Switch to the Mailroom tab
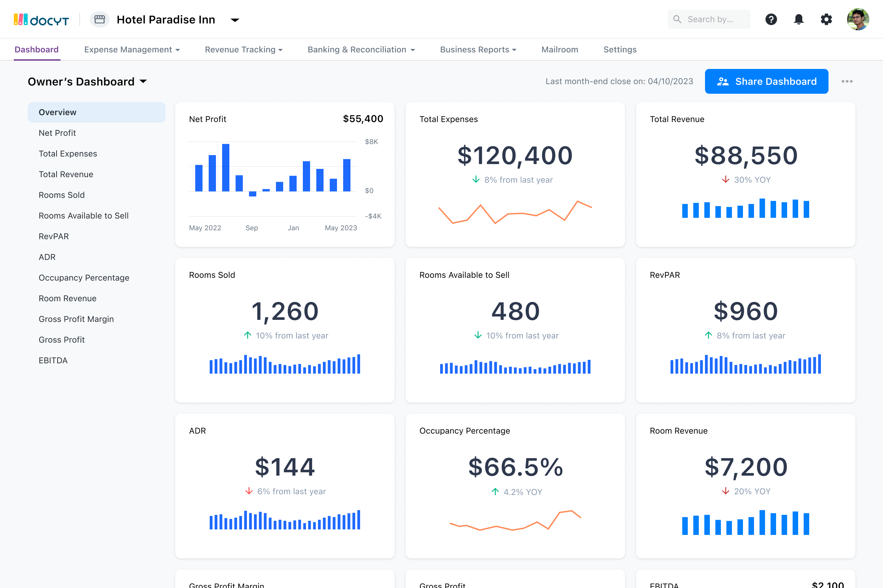883x588 pixels. pos(559,49)
